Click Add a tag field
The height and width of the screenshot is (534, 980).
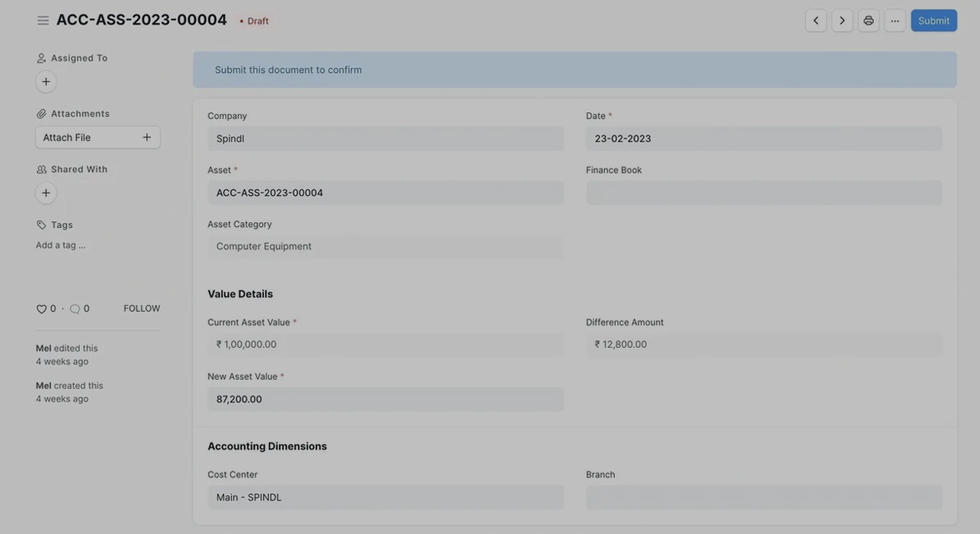60,245
